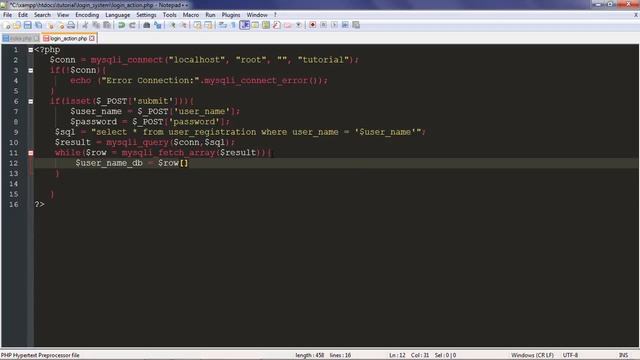This screenshot has height=360, width=640.
Task: Open the Plugins menu
Action: (231, 15)
